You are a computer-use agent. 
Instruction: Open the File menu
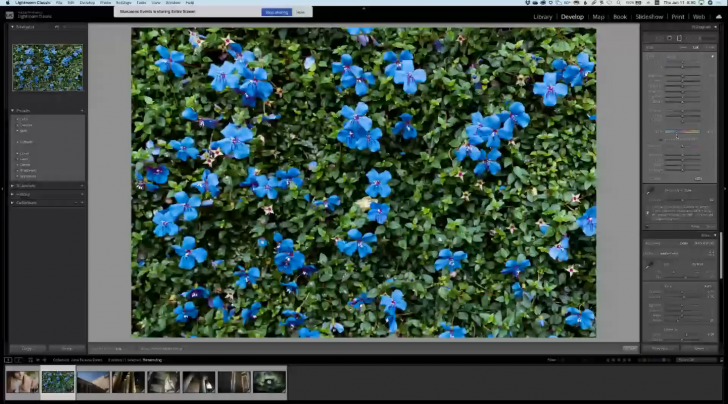tap(59, 3)
